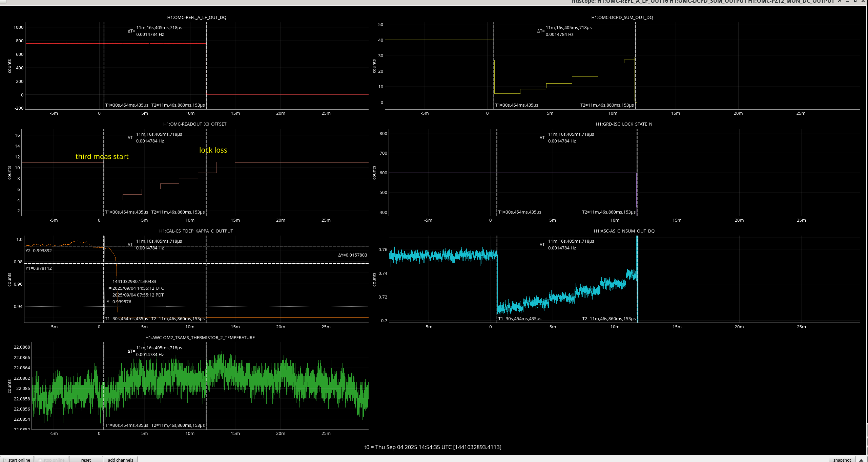Take a snapshot of the plots
The image size is (868, 462).
tap(842, 459)
